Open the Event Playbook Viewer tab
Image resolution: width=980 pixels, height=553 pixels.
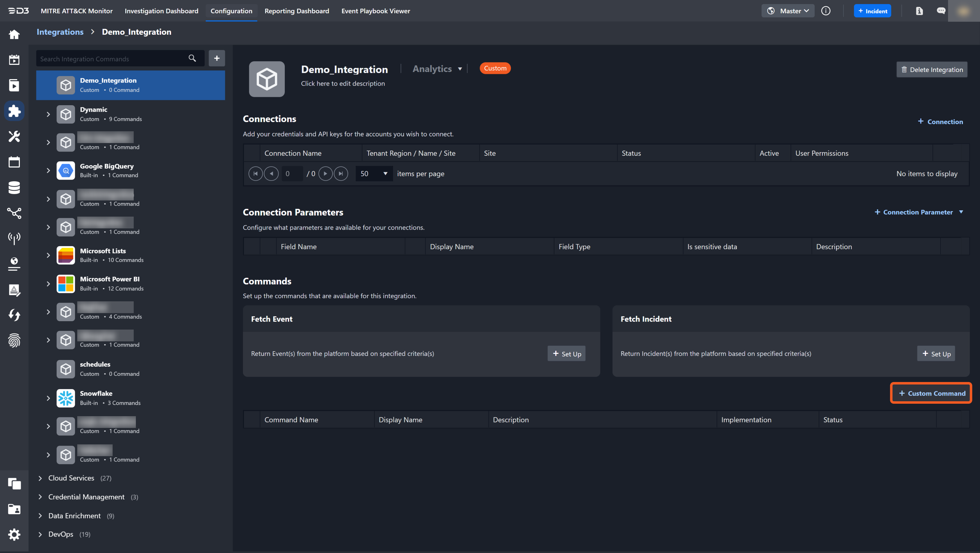[375, 11]
